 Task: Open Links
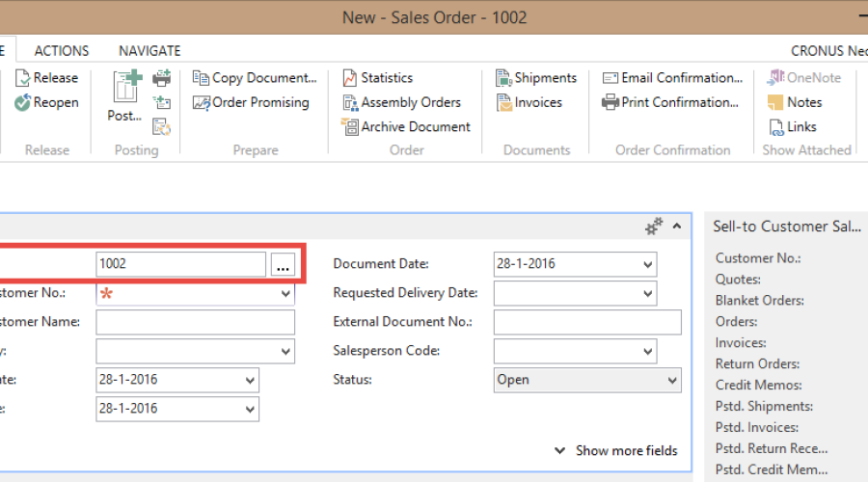pos(792,126)
